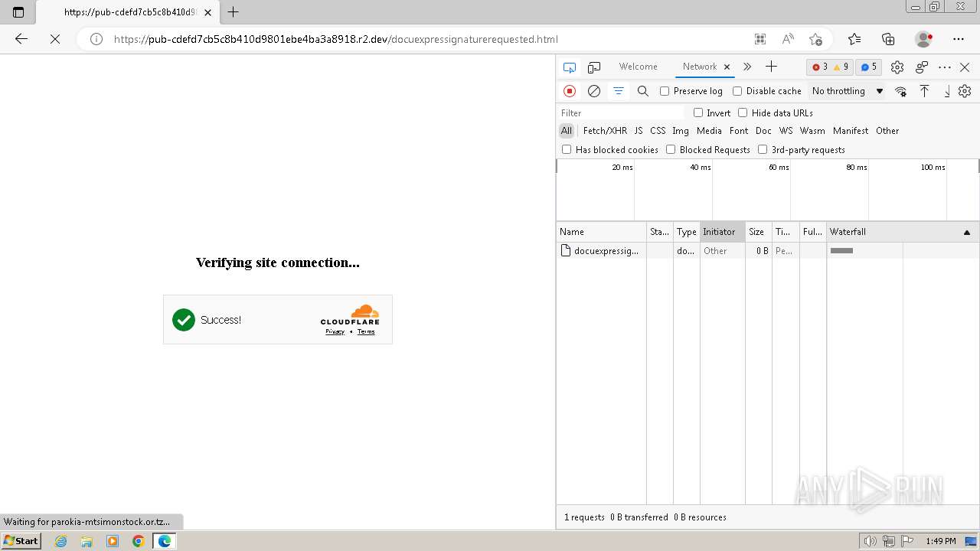The image size is (980, 551).
Task: Open the 5 issues counter
Action: click(x=868, y=67)
